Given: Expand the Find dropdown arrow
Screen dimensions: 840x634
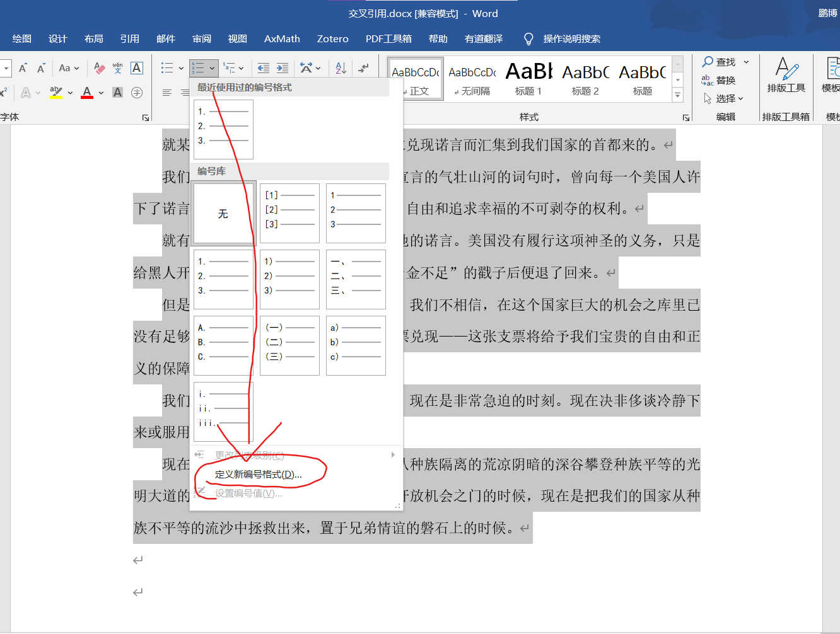Looking at the screenshot, I should tap(747, 62).
